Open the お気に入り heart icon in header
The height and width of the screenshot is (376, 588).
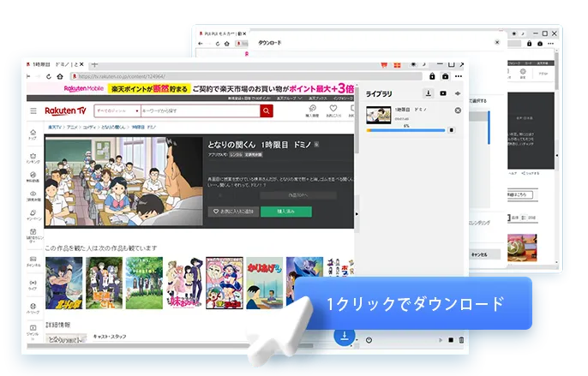pyautogui.click(x=333, y=110)
